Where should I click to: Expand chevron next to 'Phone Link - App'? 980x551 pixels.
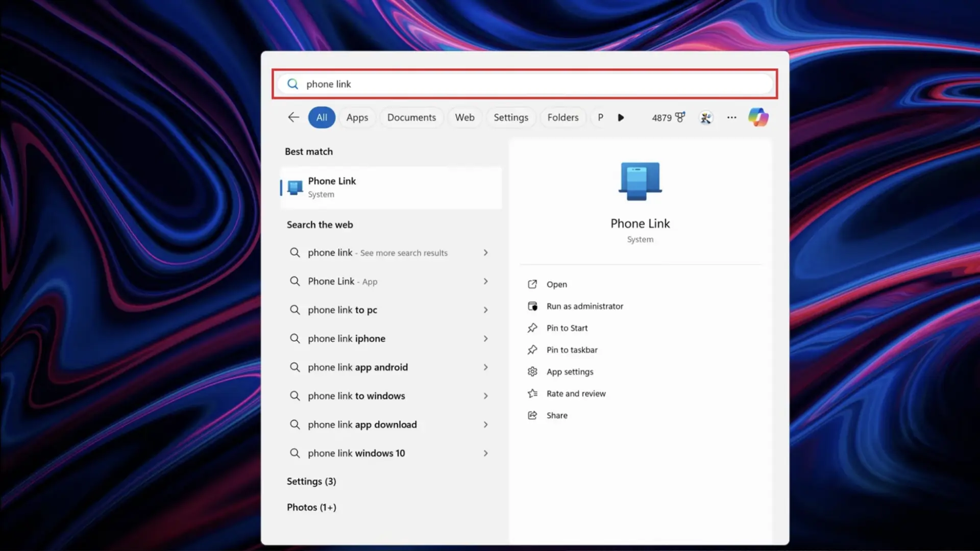pyautogui.click(x=485, y=281)
